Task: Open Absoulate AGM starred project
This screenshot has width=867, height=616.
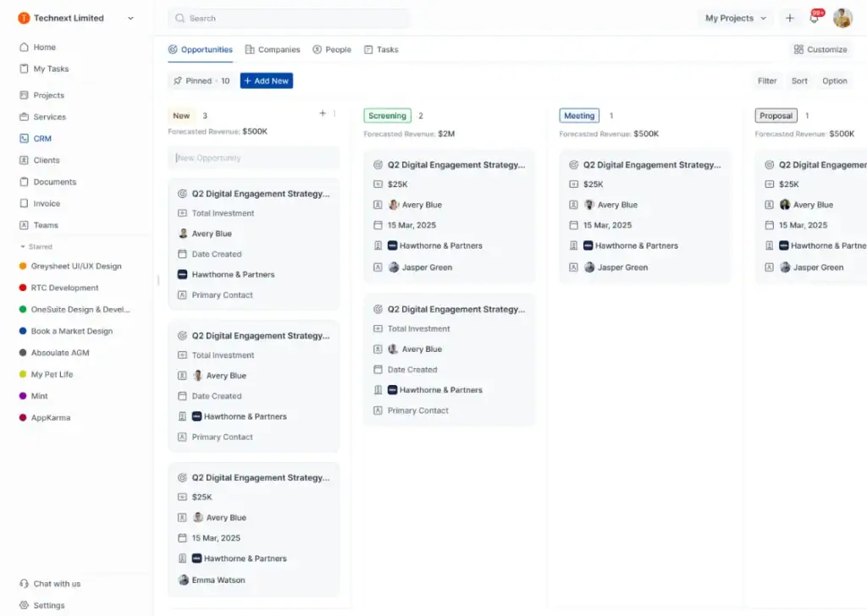Action: coord(60,352)
